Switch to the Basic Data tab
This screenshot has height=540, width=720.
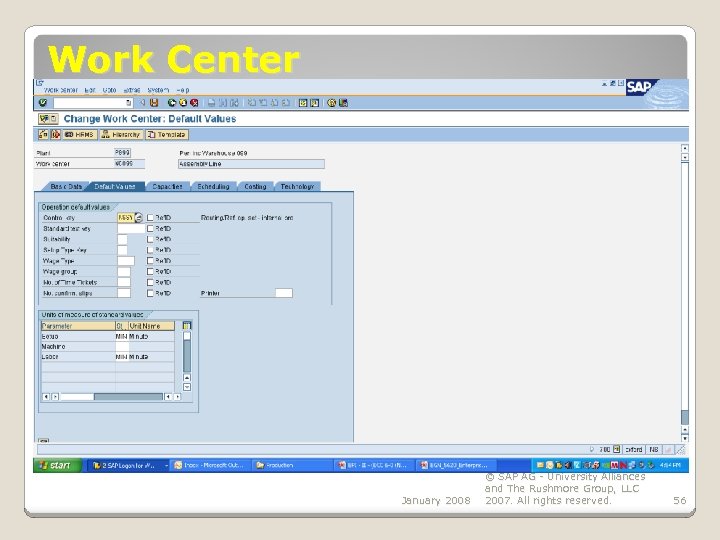[66, 186]
